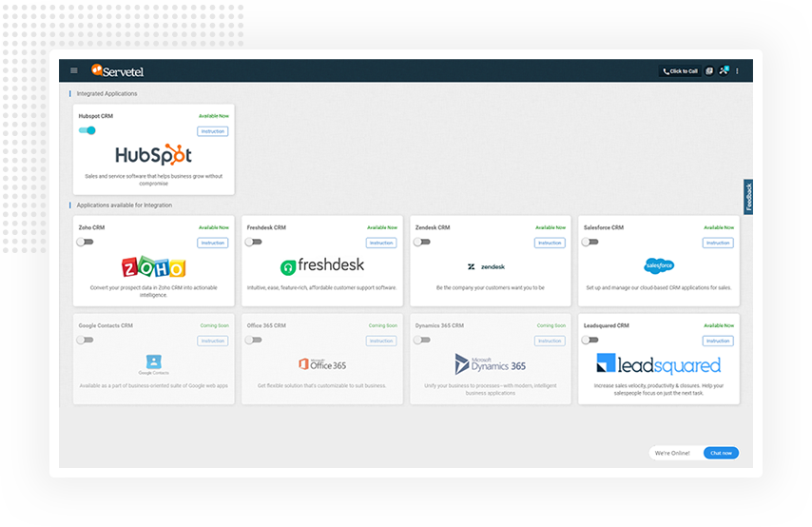The height and width of the screenshot is (527, 812).
Task: Click the Google Contacts CRM card title
Action: pos(106,325)
